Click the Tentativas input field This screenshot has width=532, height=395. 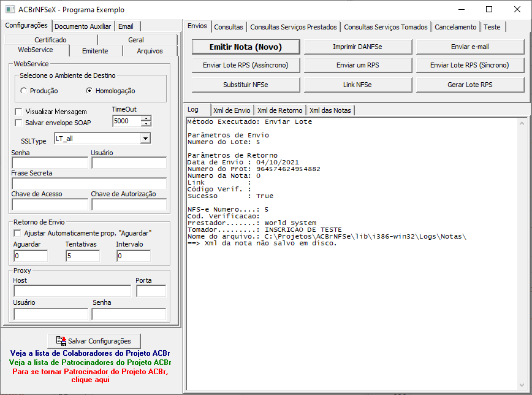[83, 256]
